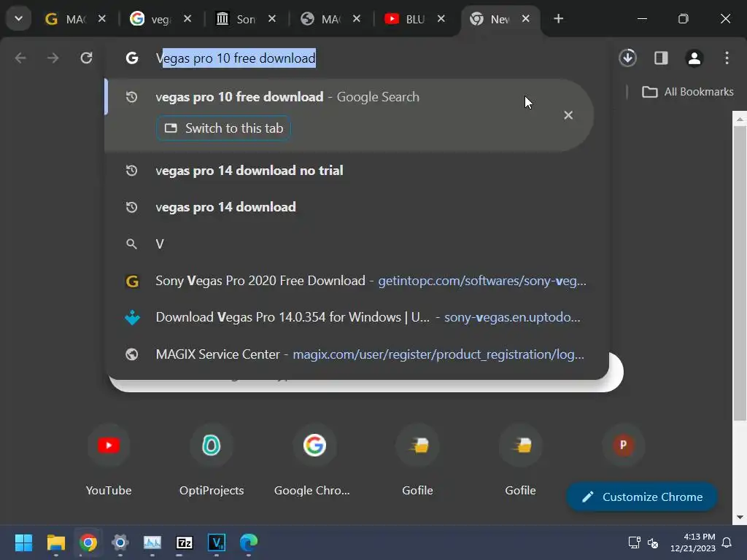Switch to the 'Son' archive tab
The width and height of the screenshot is (747, 560).
click(236, 19)
